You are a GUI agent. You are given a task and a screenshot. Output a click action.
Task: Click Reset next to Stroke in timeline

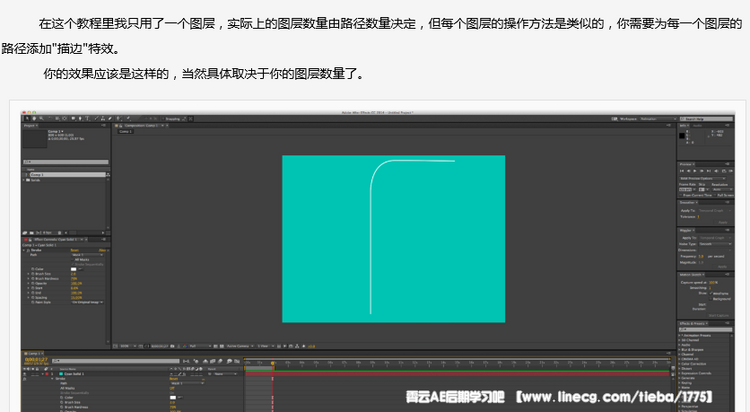(173, 379)
